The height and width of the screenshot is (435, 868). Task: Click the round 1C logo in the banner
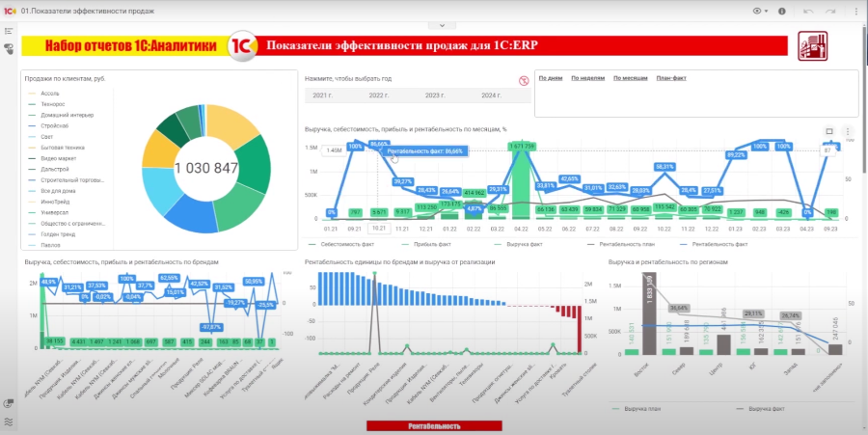click(x=242, y=46)
